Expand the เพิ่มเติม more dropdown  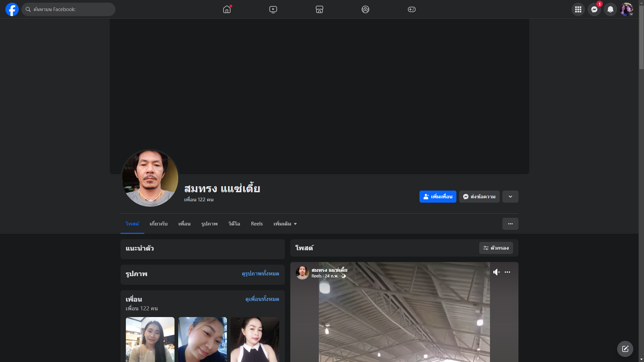point(285,224)
